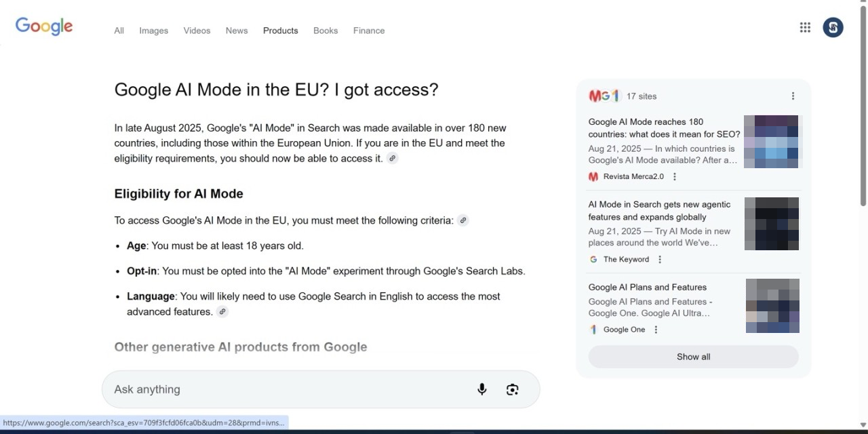Screen dimensions: 868x434
Task: Click The Keyword's Google favicon
Action: click(595, 259)
